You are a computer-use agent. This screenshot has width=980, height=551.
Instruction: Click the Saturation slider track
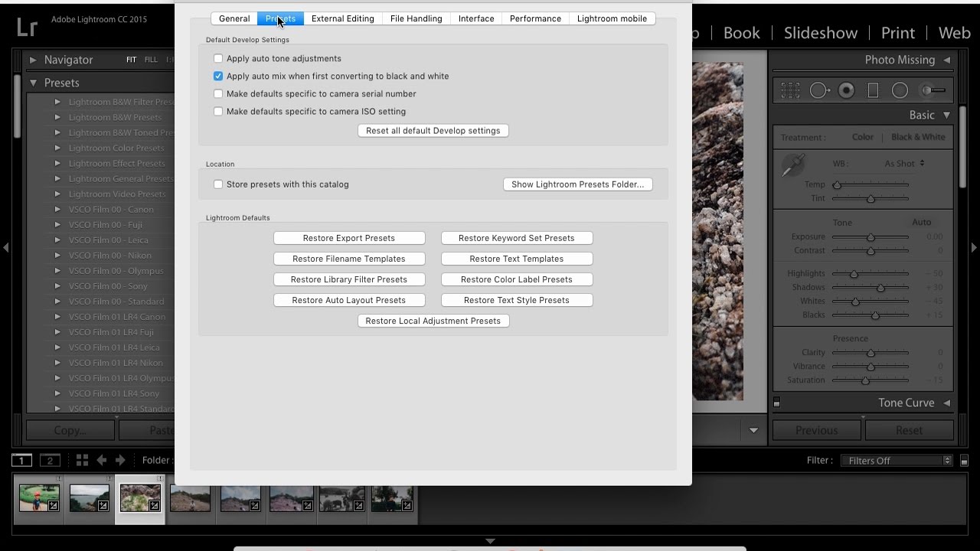pos(871,380)
